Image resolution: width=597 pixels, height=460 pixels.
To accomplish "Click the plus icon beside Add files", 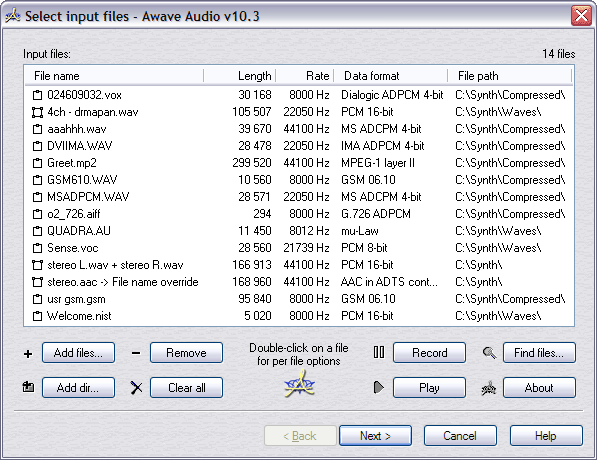I will (x=28, y=354).
